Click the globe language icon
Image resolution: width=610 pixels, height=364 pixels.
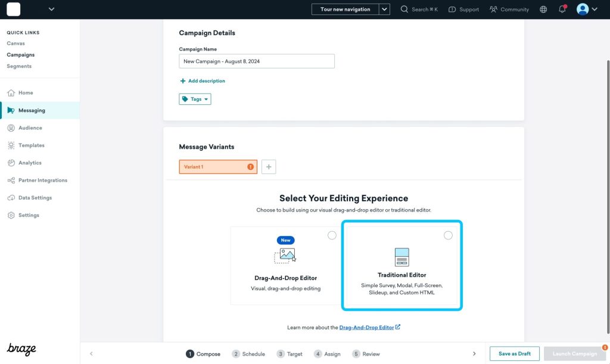(x=543, y=10)
